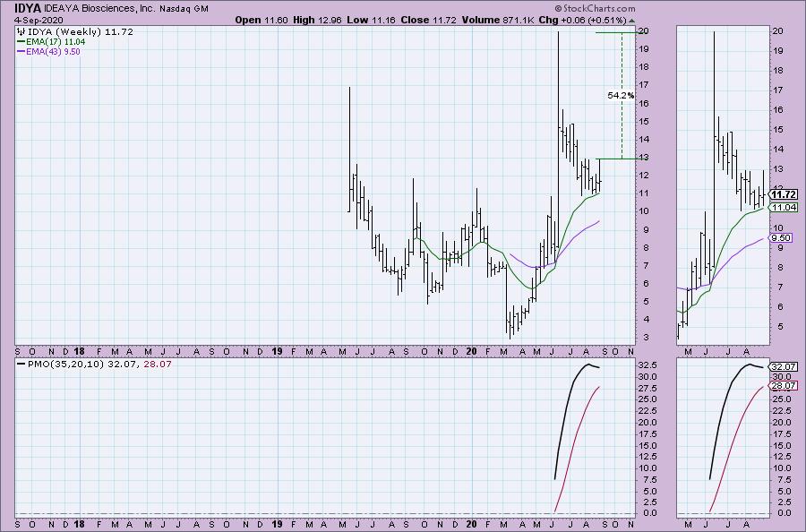Screen dimensions: 806x532
Task: Click the Chg +0.06 (+0.51%) reading
Action: (x=583, y=20)
